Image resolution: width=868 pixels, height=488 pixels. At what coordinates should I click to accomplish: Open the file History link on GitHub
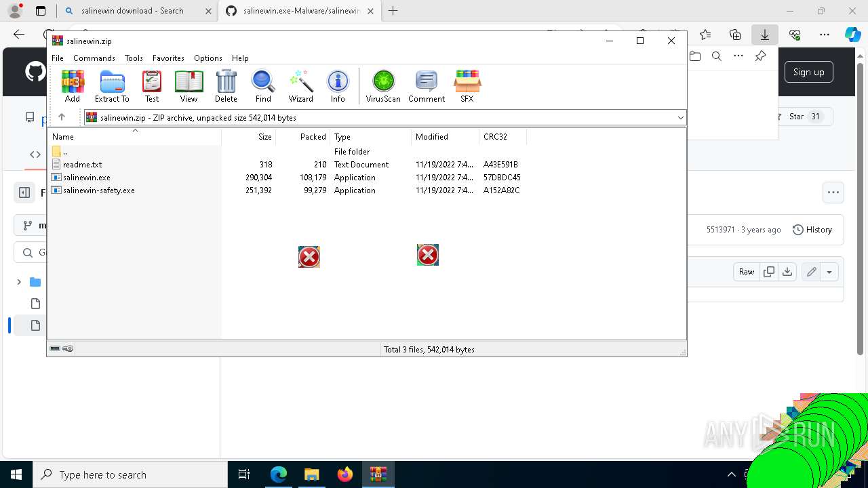(x=812, y=230)
